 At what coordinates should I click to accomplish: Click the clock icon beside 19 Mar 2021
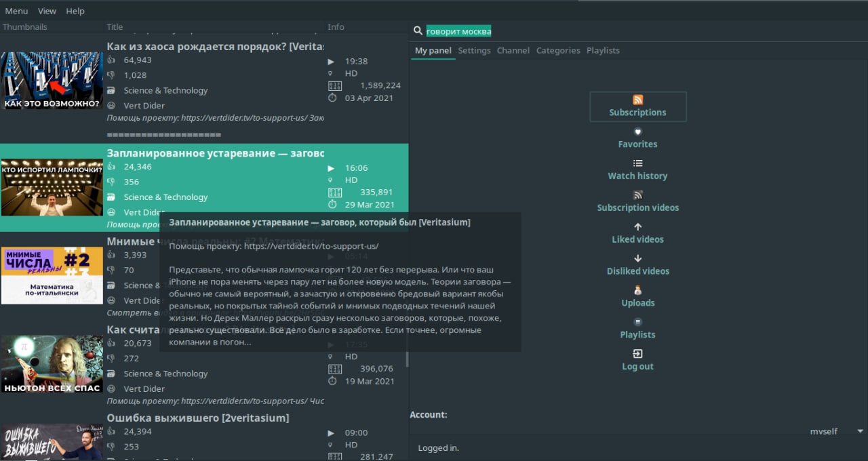(x=332, y=381)
